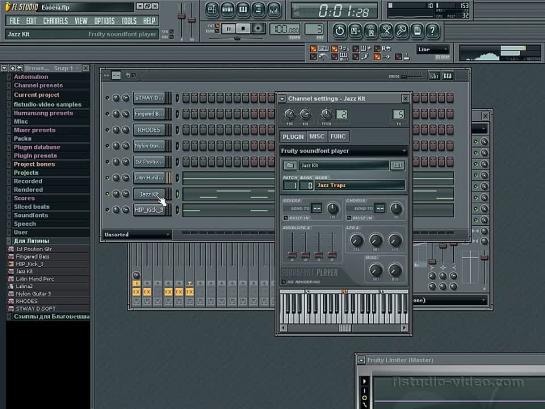Expand the Mixer presets folder

[x=34, y=130]
